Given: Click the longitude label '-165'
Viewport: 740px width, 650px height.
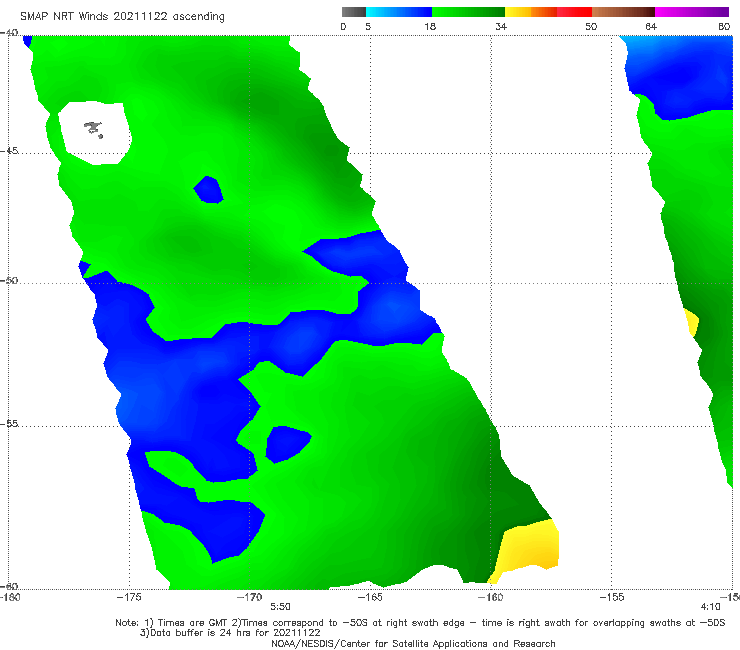Looking at the screenshot, I should (x=370, y=597).
